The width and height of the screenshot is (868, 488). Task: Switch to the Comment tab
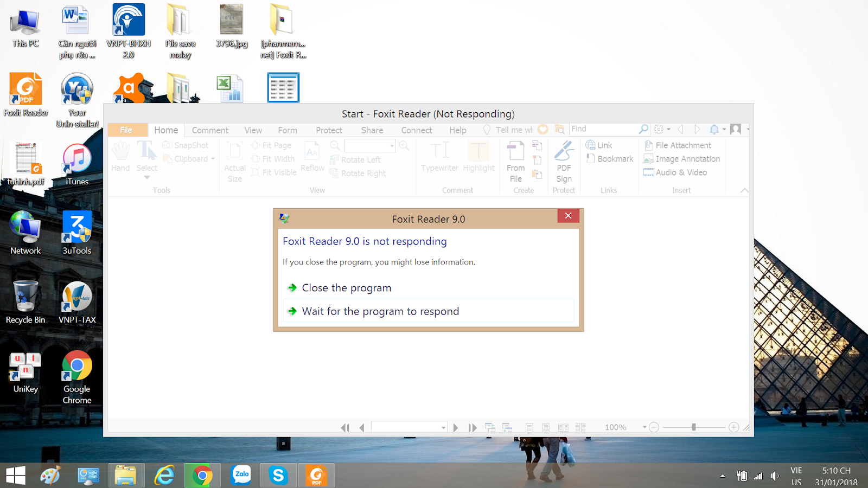[x=210, y=130]
